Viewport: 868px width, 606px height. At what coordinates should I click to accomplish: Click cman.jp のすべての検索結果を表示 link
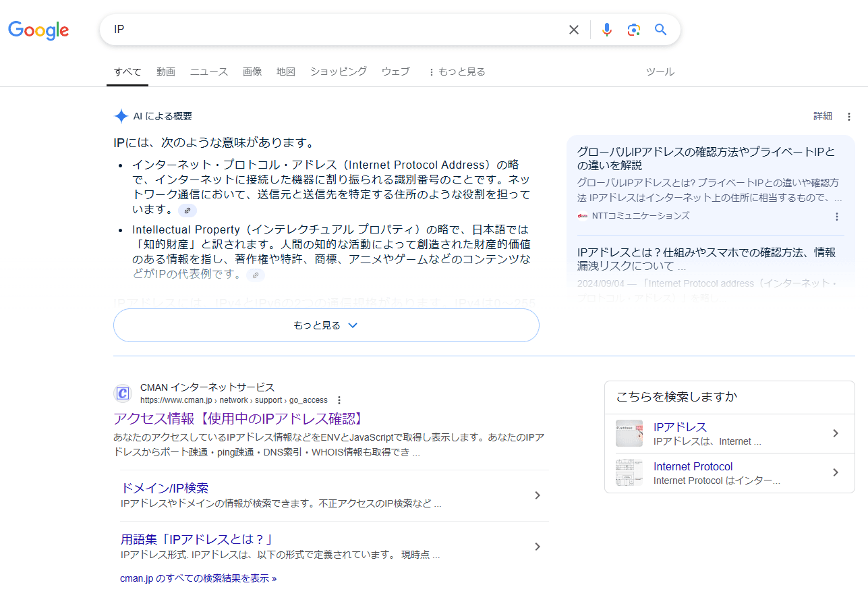198,578
